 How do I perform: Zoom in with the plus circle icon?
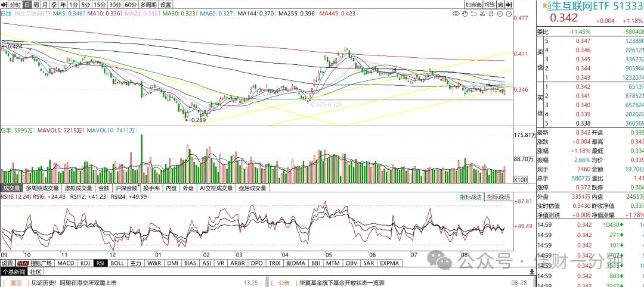pyautogui.click(x=500, y=14)
